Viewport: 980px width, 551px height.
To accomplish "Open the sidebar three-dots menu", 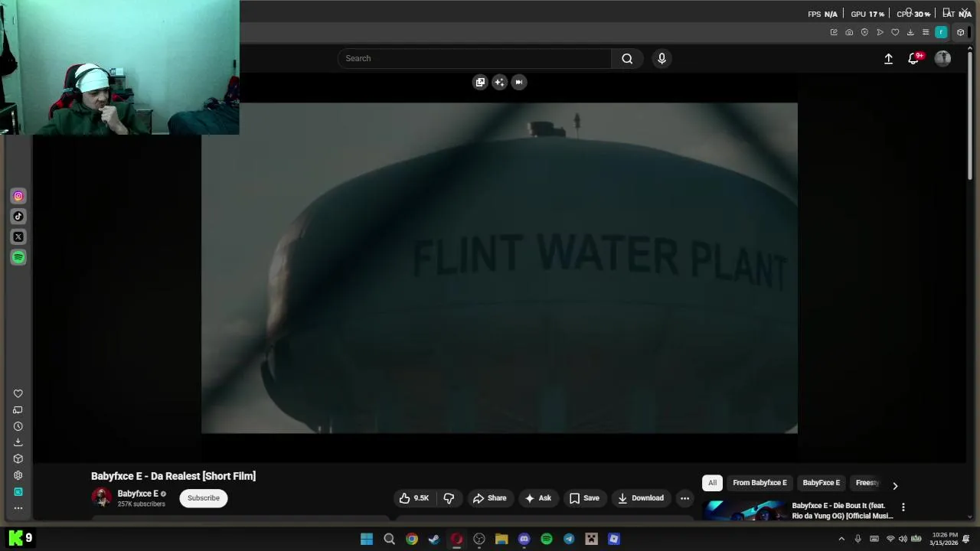I will pyautogui.click(x=18, y=508).
